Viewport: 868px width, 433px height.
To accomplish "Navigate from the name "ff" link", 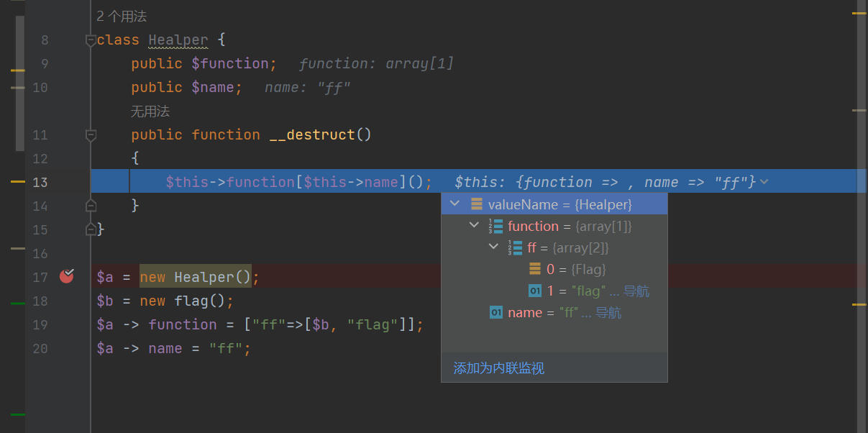I will 608,313.
